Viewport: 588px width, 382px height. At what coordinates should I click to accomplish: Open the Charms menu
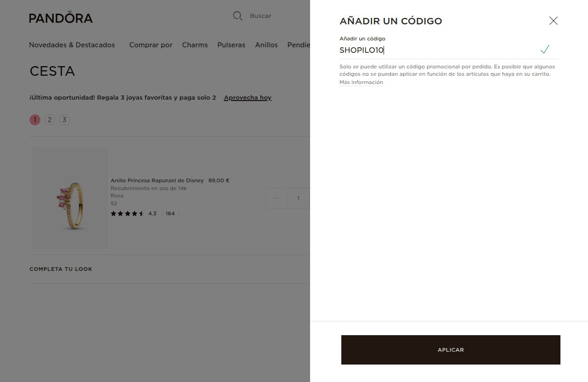(195, 45)
